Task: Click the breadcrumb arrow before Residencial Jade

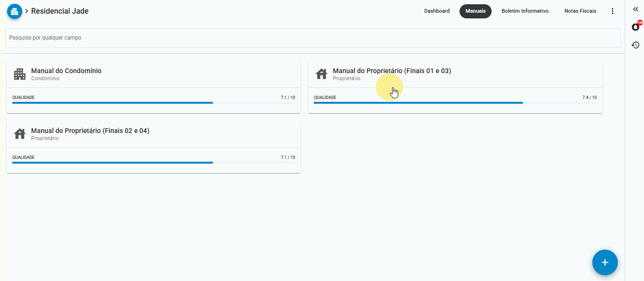Action: click(x=27, y=11)
